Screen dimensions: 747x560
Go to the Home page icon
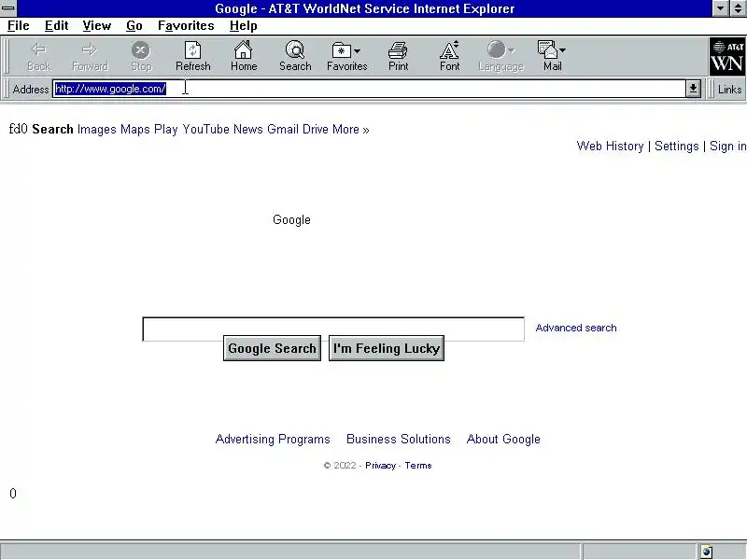point(244,56)
